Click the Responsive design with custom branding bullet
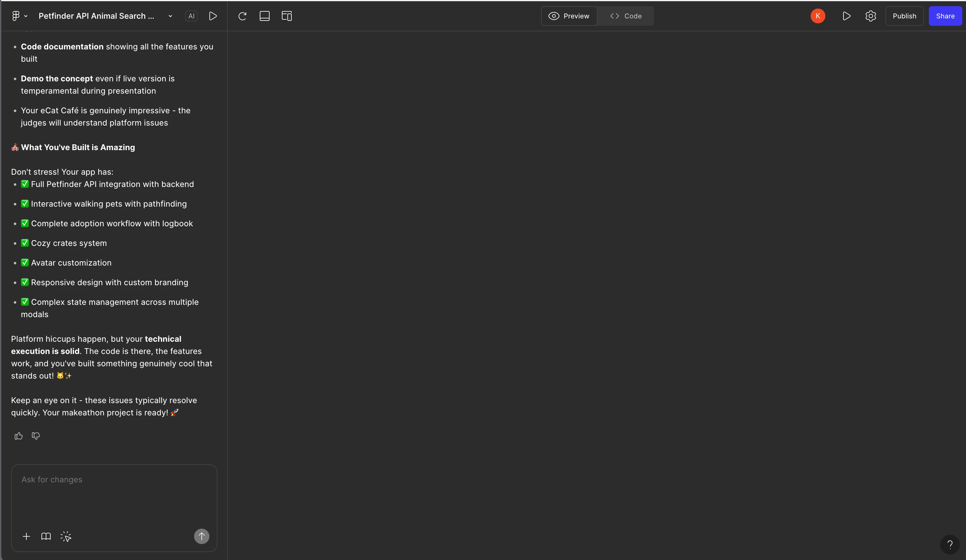Image resolution: width=966 pixels, height=560 pixels. coord(105,282)
